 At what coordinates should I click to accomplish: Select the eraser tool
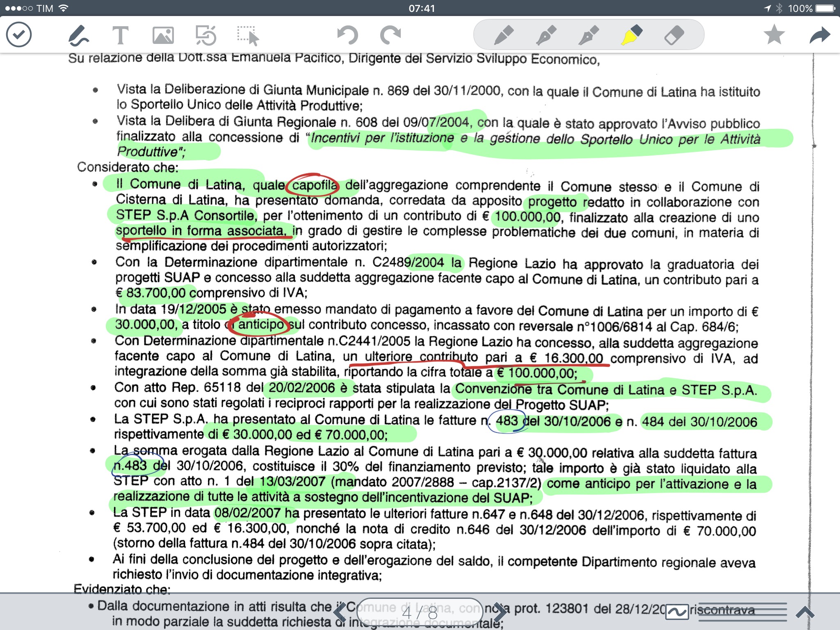(674, 35)
